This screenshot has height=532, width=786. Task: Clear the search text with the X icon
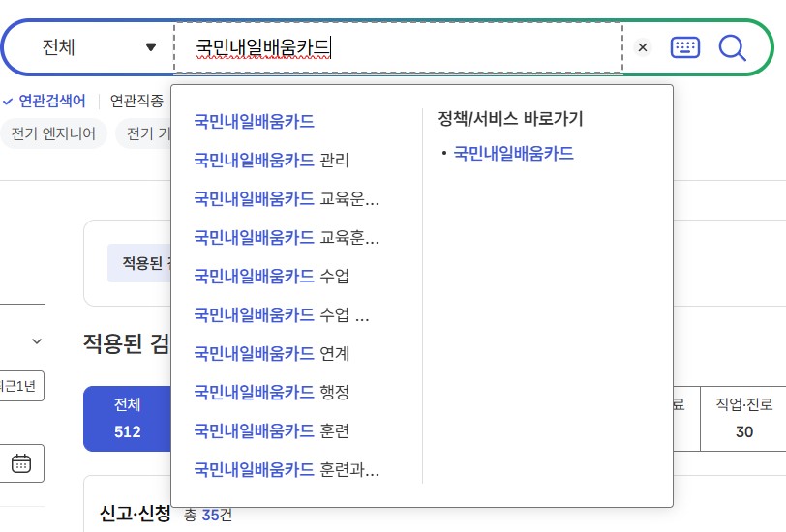[642, 47]
